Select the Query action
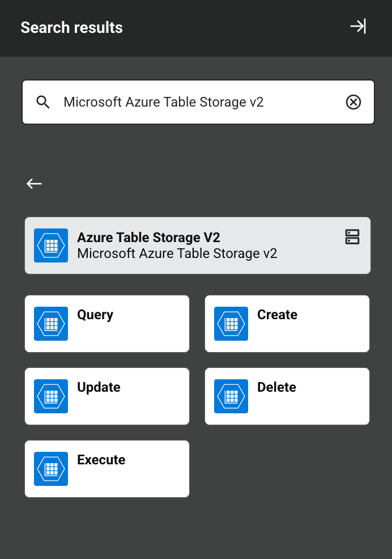The height and width of the screenshot is (559, 392). 106,323
